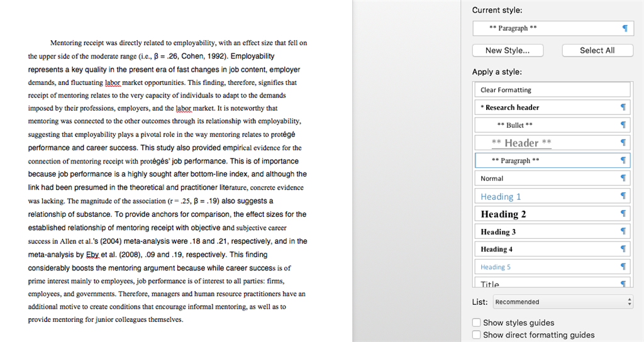Click pilcrow icon beside Header style

click(x=623, y=143)
